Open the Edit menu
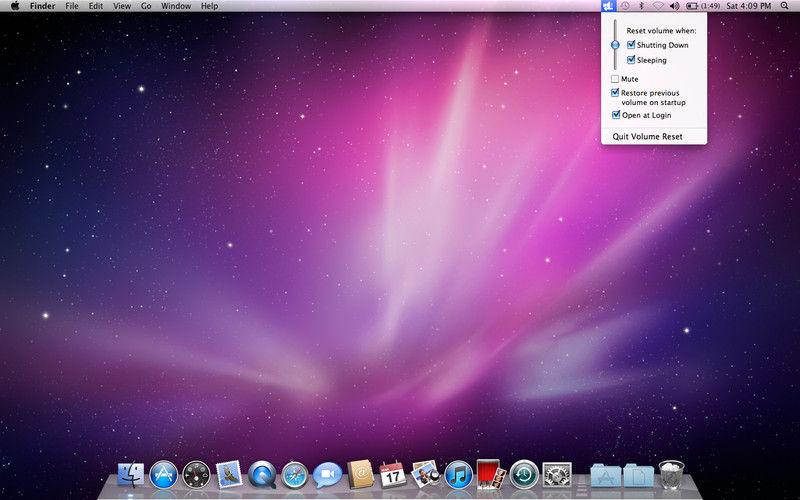 (x=95, y=6)
